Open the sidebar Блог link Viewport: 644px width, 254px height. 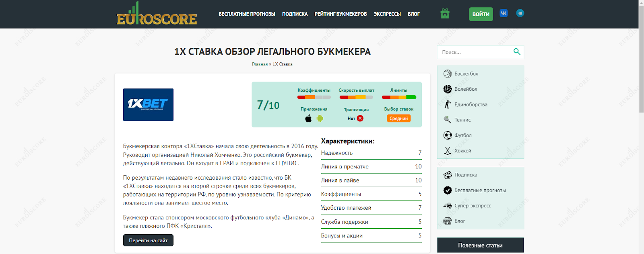[460, 221]
